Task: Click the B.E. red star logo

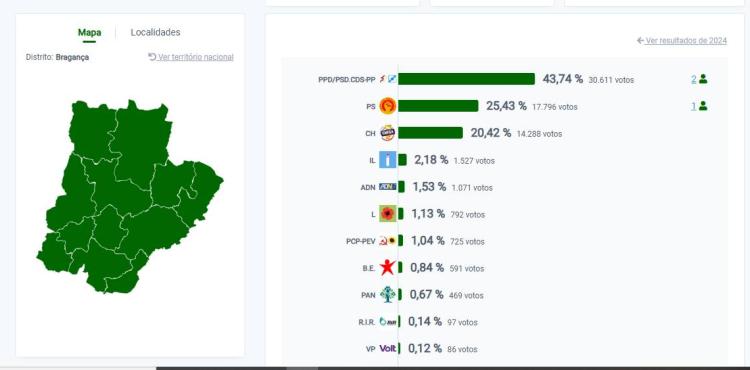Action: click(x=387, y=268)
